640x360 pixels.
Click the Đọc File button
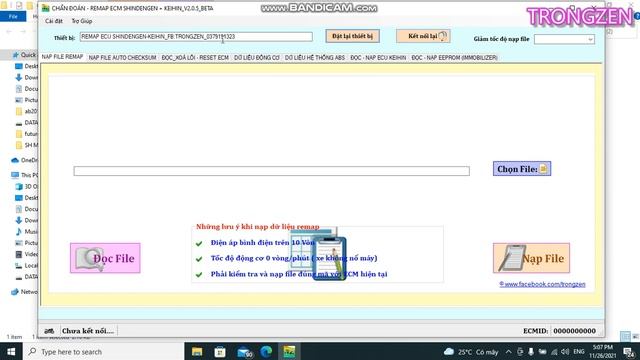pyautogui.click(x=105, y=258)
